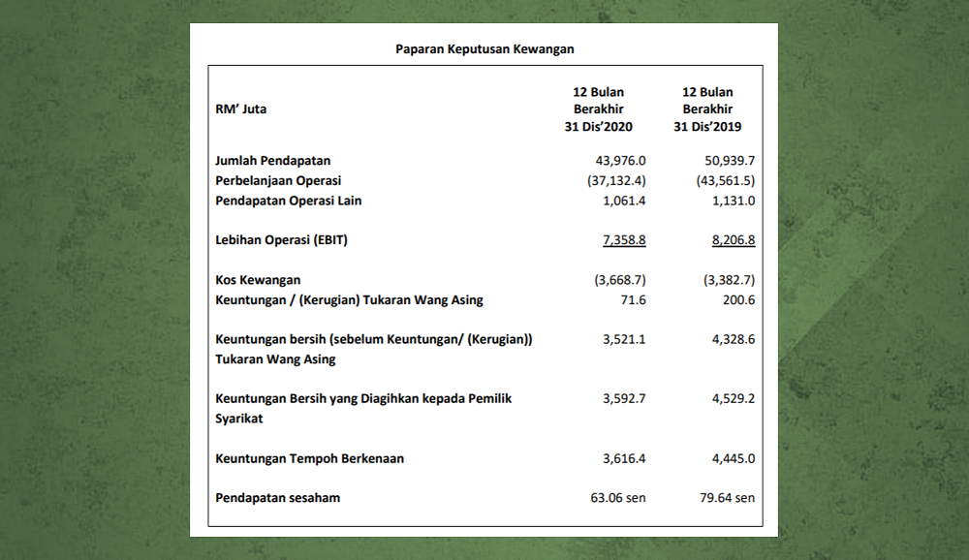This screenshot has width=969, height=560.
Task: Select the Jumlah Pendapatan row label
Action: click(272, 161)
